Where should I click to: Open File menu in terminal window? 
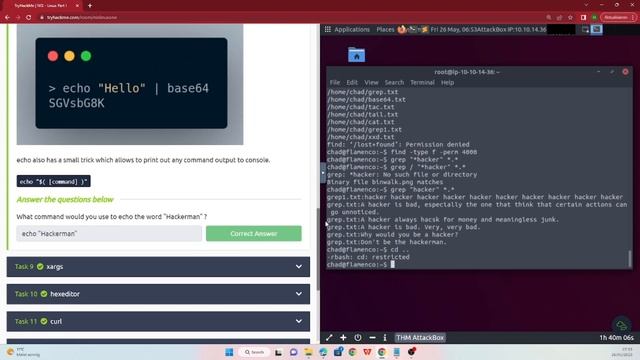point(335,82)
